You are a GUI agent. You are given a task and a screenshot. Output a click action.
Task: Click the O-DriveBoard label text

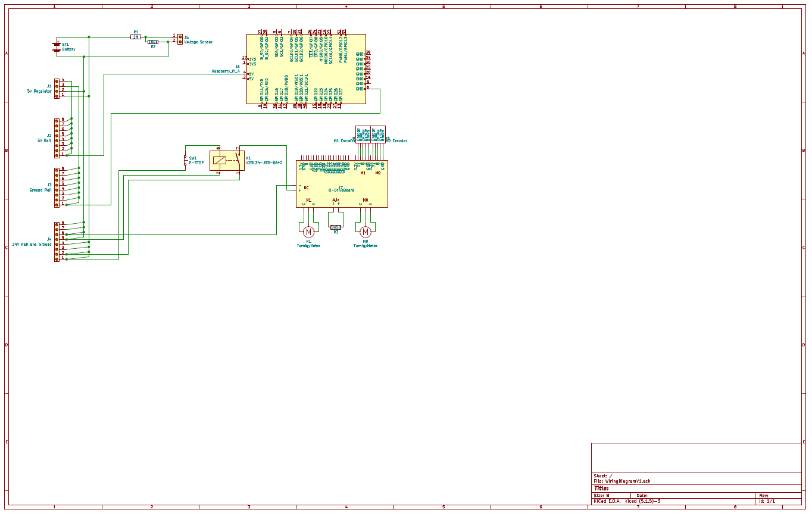point(341,190)
